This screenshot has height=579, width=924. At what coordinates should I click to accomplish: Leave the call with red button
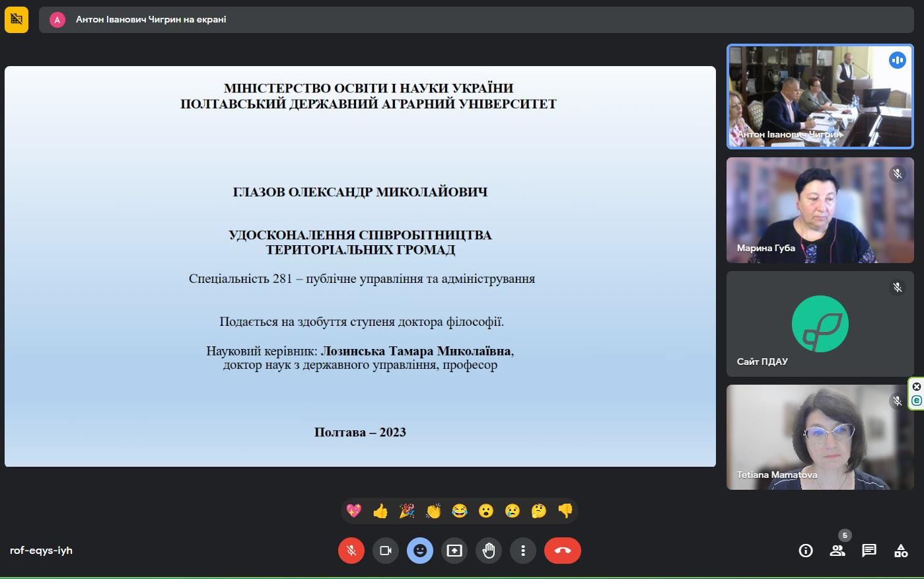(x=563, y=551)
